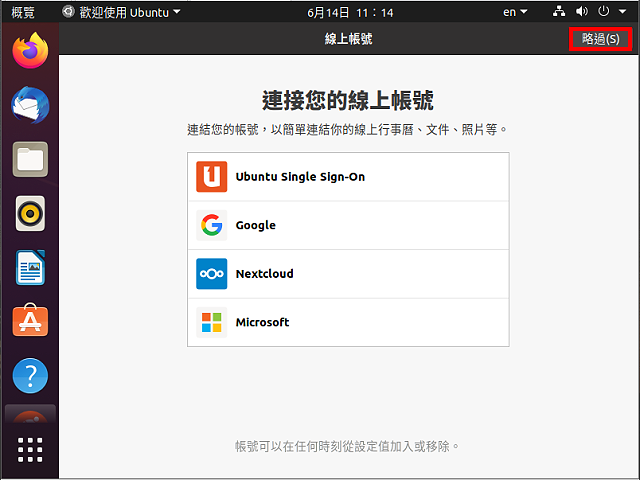Viewport: 640px width, 480px height.
Task: Open the Help question mark icon
Action: [x=30, y=376]
